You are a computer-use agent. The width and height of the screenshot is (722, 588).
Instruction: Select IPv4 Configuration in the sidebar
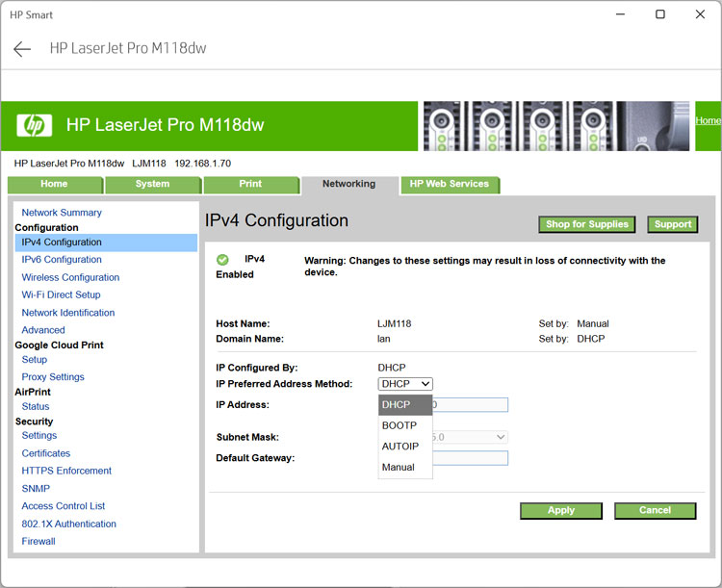tap(106, 243)
